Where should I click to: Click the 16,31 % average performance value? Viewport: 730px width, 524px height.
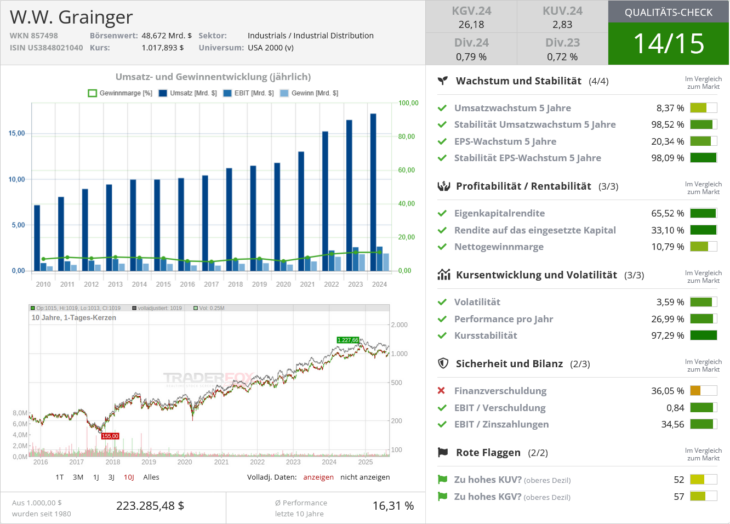pos(393,506)
